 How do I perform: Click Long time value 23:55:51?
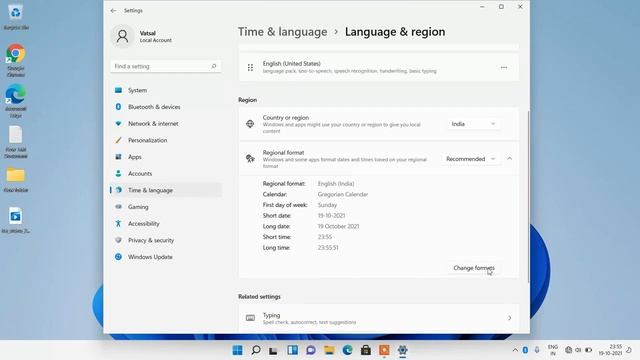pyautogui.click(x=328, y=248)
